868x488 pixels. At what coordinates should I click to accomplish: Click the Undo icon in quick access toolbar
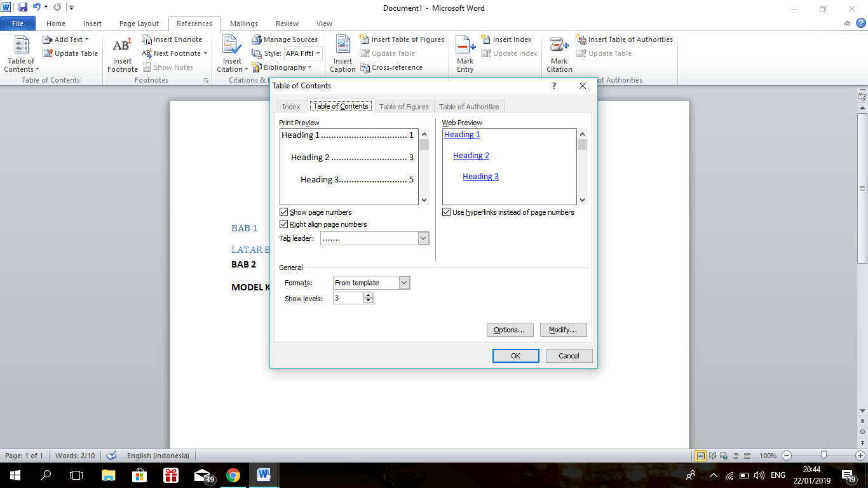[x=37, y=8]
